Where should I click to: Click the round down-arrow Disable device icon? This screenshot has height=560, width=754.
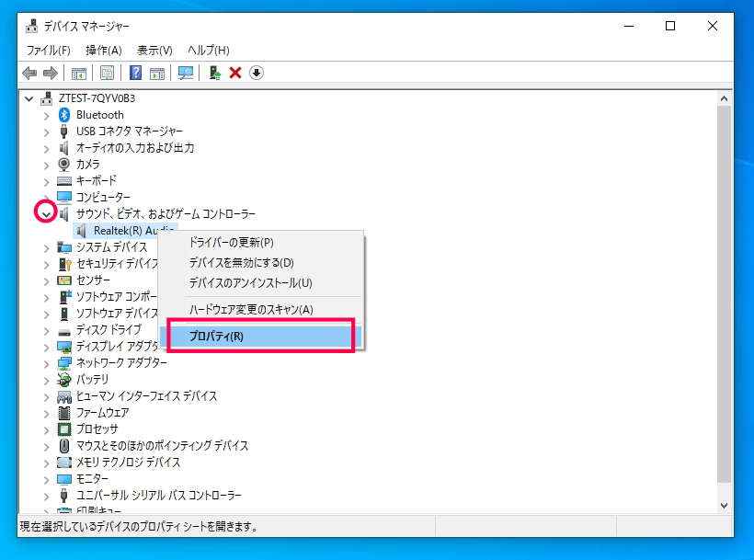(x=257, y=73)
